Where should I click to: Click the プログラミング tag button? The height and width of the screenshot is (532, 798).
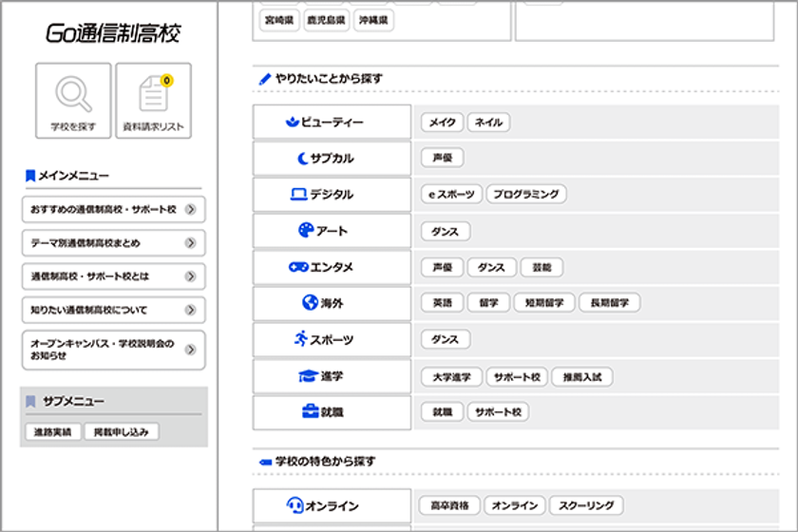526,194
